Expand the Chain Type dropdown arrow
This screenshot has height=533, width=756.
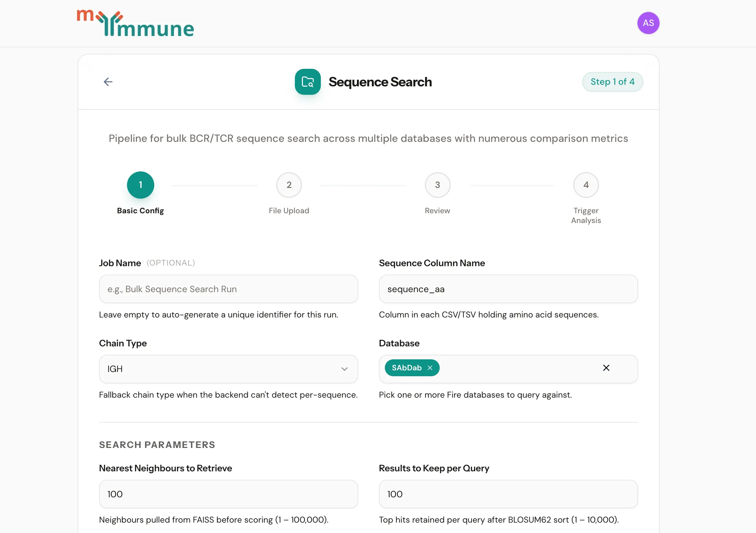click(345, 369)
